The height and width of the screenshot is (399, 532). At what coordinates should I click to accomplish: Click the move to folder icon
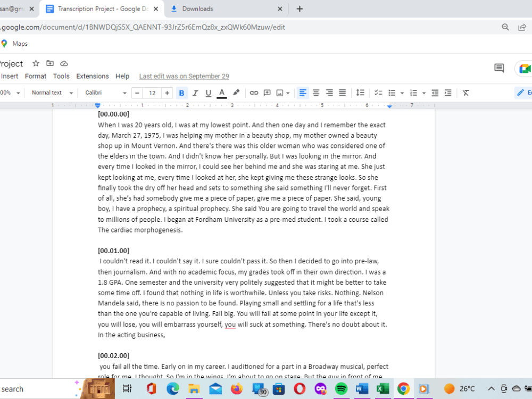(x=50, y=63)
